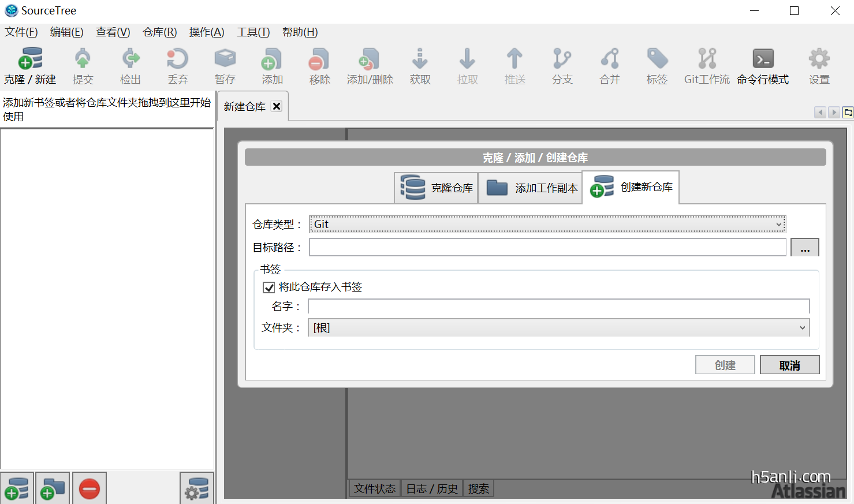Open the 仓库类型 Git dropdown
854x504 pixels.
click(547, 224)
